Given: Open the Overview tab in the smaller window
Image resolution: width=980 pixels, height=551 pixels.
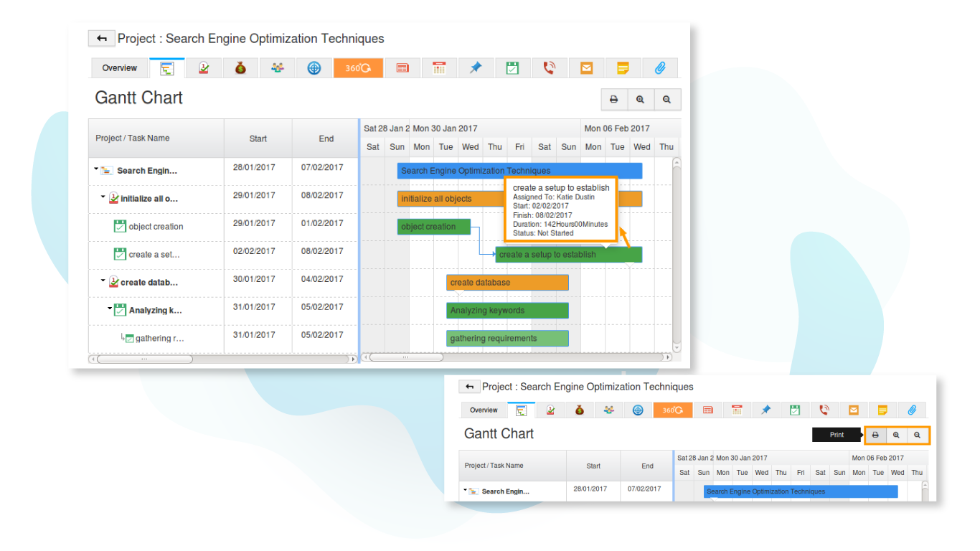Looking at the screenshot, I should [x=484, y=410].
